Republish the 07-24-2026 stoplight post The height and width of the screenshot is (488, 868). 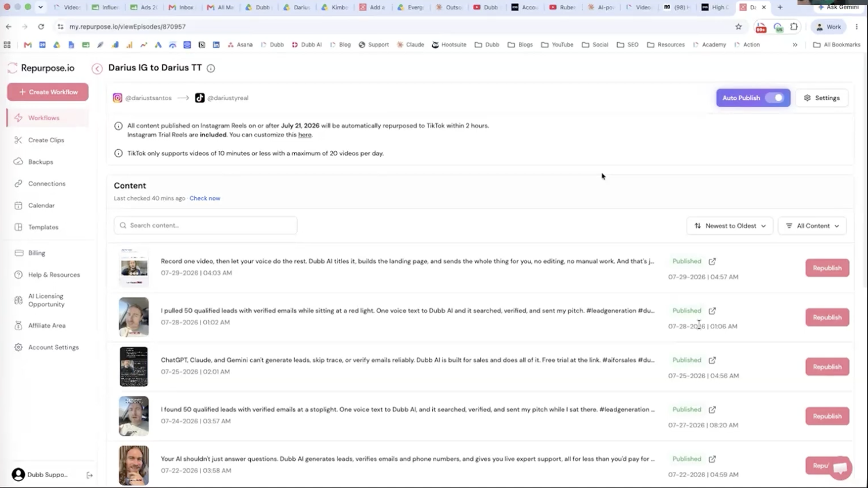click(827, 416)
